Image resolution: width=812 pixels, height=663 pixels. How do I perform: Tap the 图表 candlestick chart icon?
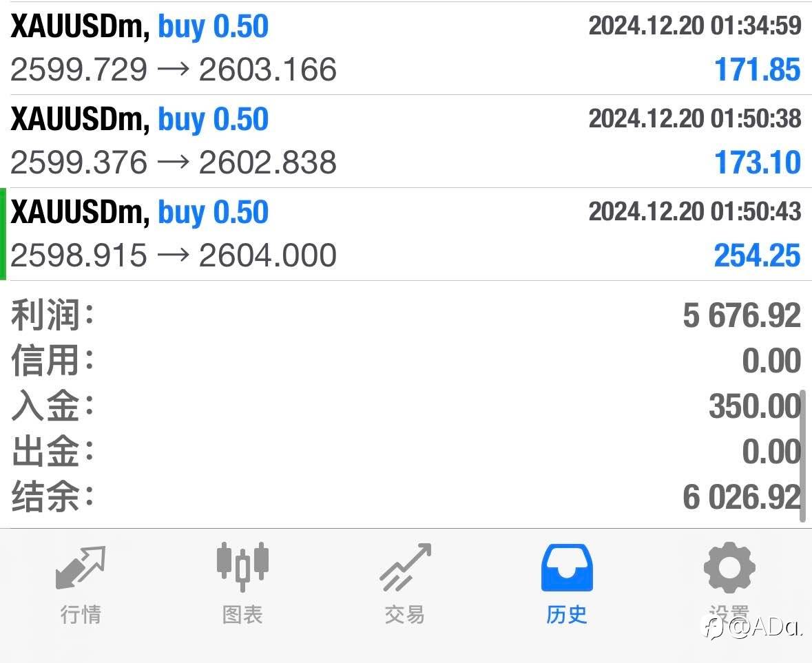coord(242,567)
